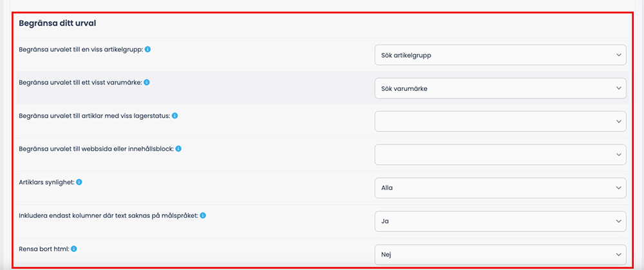Click info icon next to Artiklars synlighet
Screen dimensions: 644x270
[x=79, y=182]
